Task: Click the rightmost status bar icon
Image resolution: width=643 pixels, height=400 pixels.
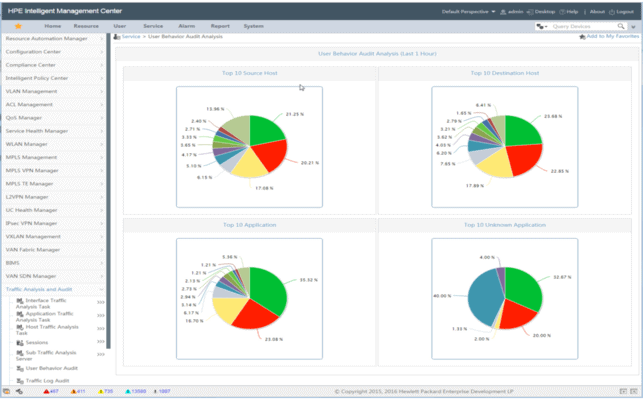Action: pyautogui.click(x=634, y=391)
